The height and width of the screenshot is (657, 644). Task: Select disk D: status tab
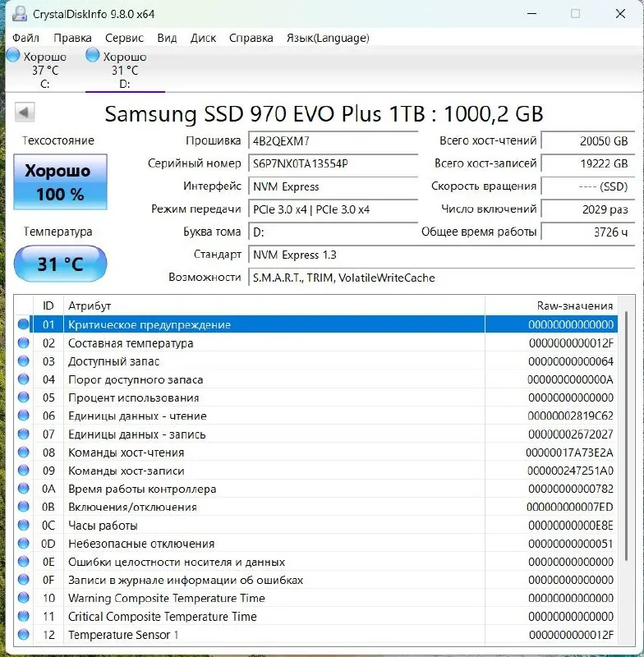tap(125, 69)
